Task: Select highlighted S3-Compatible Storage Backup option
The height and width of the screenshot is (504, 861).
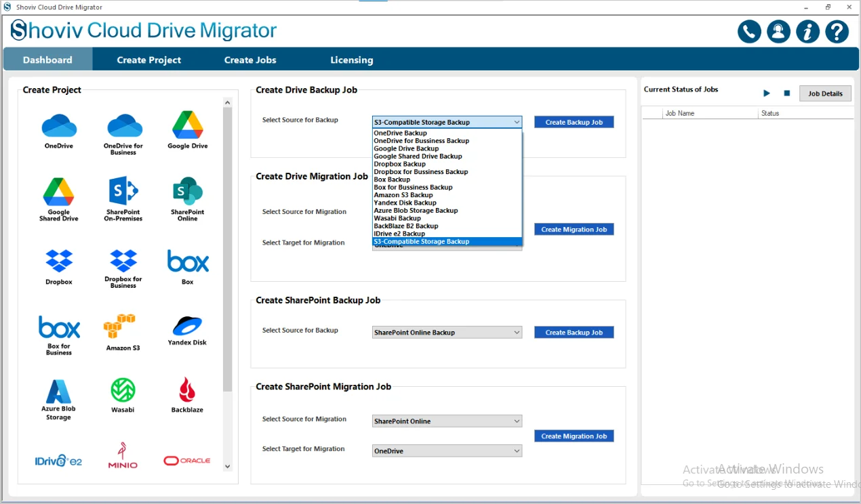Action: 447,242
